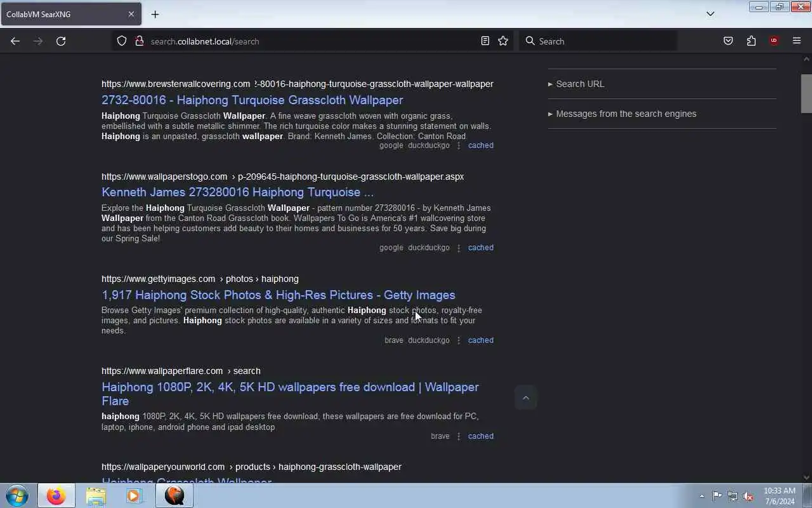The image size is (812, 508).
Task: Open the taskbar clock showing 10:33 AM
Action: (780, 496)
